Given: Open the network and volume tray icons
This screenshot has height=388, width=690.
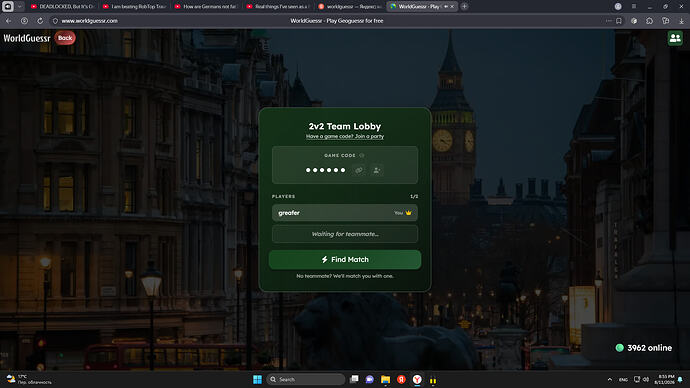Looking at the screenshot, I should tap(641, 379).
